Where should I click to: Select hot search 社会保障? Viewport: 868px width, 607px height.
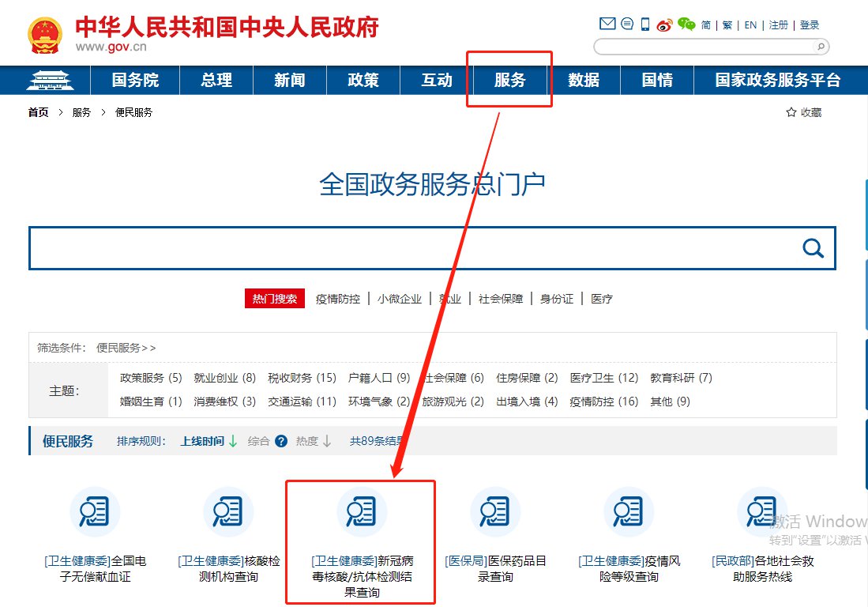[501, 299]
